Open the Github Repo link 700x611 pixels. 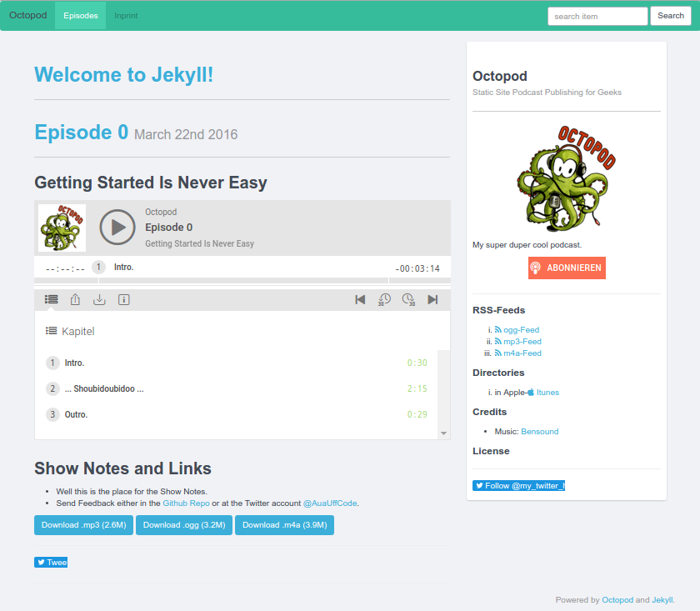click(186, 503)
